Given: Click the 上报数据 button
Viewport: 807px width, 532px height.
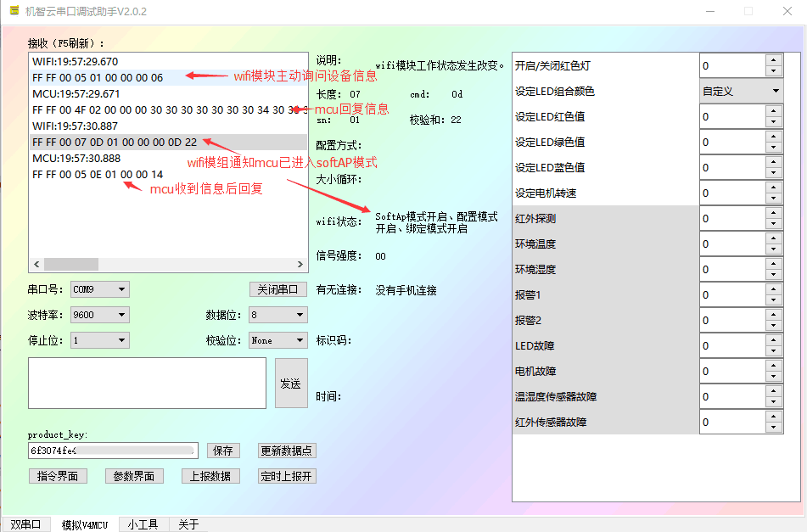Looking at the screenshot, I should pos(210,475).
